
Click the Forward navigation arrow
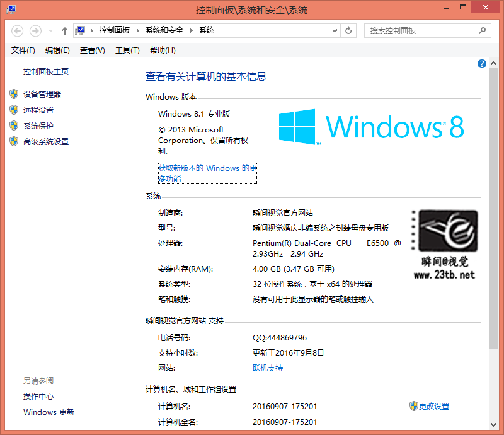click(x=35, y=31)
